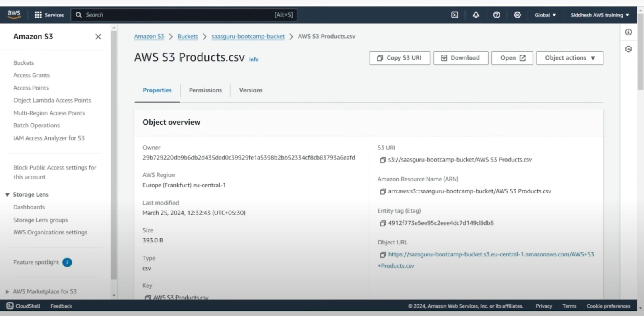The image size is (644, 316).
Task: Open AWS Organizations settings
Action: coord(50,232)
